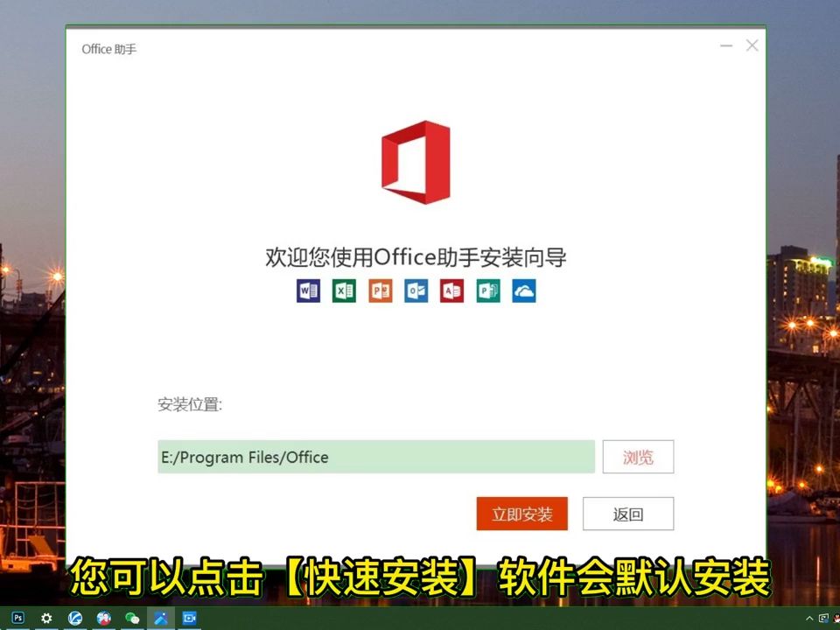The width and height of the screenshot is (840, 630).
Task: Show hidden system tray icons
Action: click(x=809, y=619)
